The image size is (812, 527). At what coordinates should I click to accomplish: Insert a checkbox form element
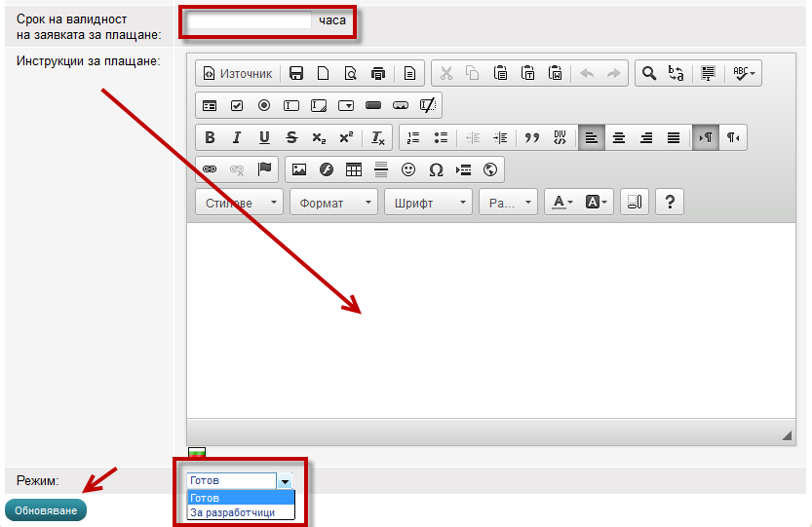pos(237,105)
